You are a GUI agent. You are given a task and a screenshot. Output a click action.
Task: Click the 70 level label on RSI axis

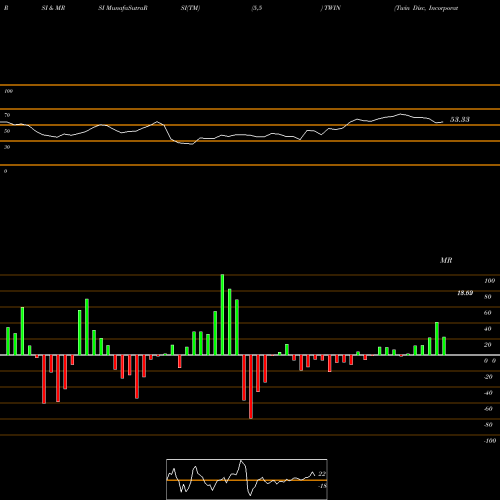tap(7, 115)
